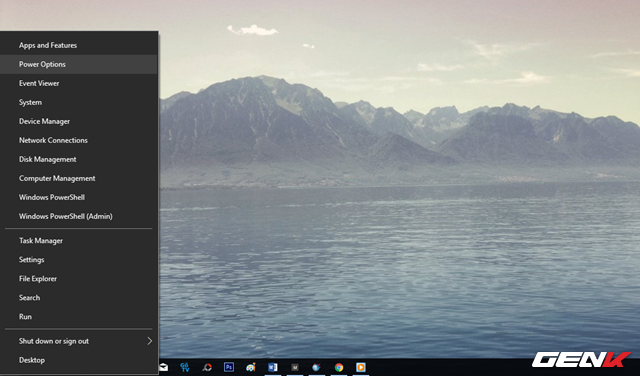
Task: Open Network Connections
Action: coord(79,140)
